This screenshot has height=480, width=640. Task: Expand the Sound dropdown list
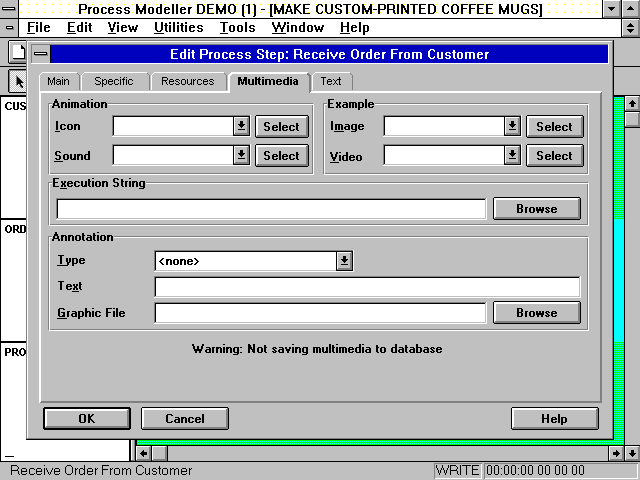pos(241,155)
